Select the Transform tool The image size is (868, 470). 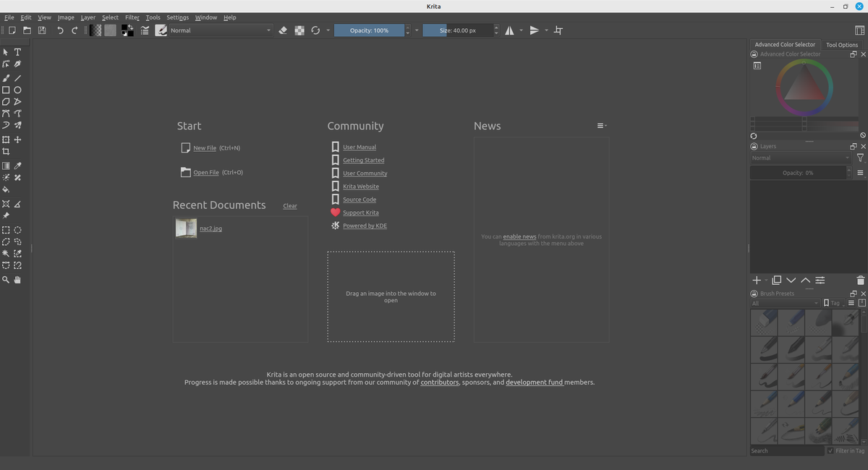point(6,140)
